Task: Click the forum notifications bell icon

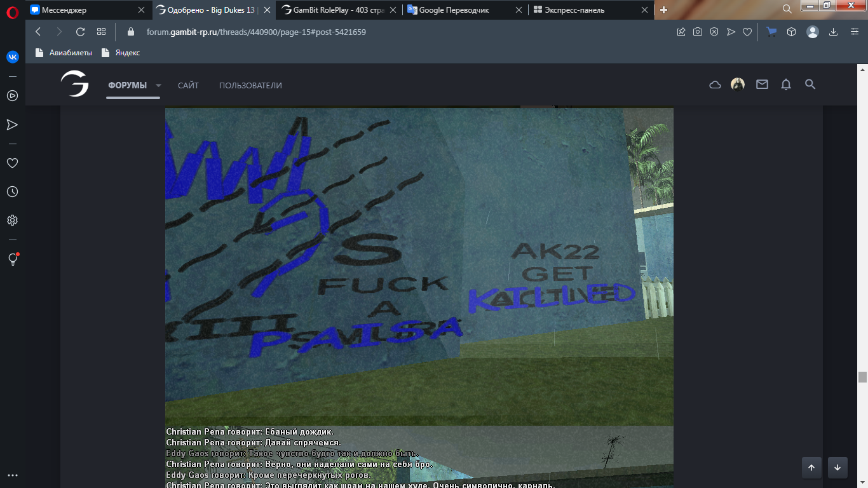Action: (x=786, y=85)
